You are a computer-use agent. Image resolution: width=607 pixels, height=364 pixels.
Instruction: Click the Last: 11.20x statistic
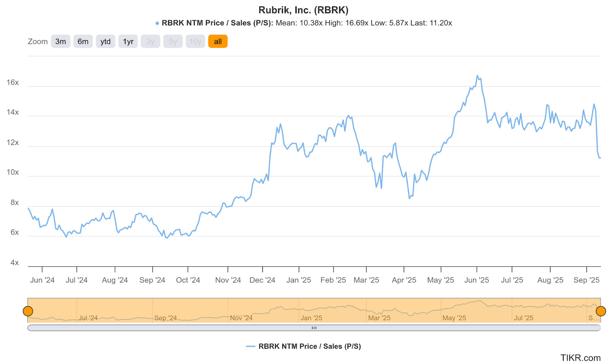click(431, 23)
